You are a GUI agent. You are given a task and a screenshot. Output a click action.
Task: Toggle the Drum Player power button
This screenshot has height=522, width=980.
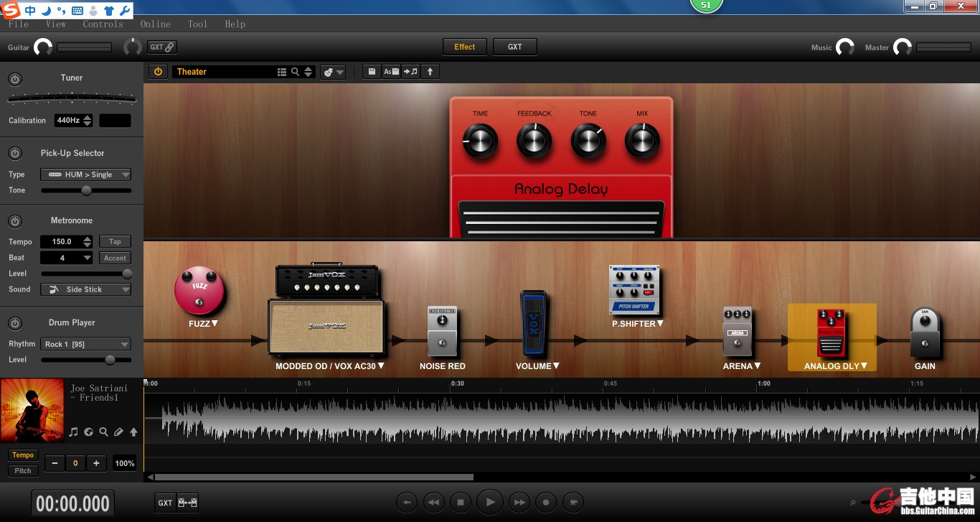click(15, 323)
